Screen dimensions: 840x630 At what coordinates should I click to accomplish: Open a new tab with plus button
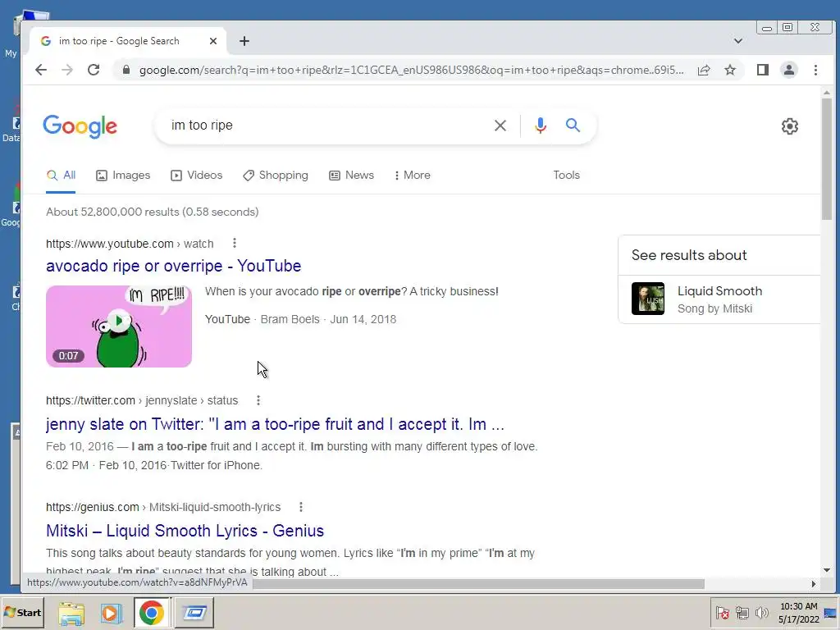point(244,41)
